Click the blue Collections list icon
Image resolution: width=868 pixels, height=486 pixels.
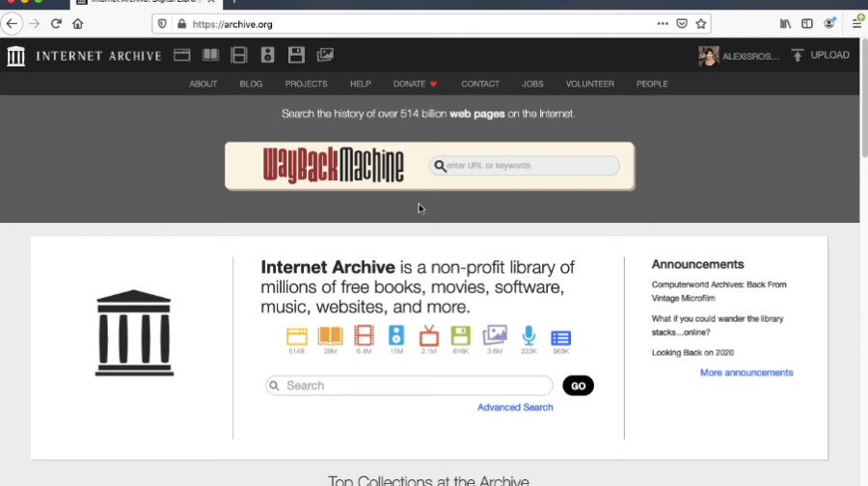click(x=561, y=337)
